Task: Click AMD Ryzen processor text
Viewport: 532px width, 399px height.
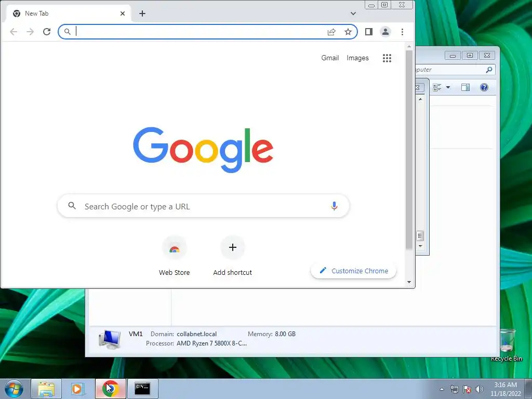Action: point(212,343)
